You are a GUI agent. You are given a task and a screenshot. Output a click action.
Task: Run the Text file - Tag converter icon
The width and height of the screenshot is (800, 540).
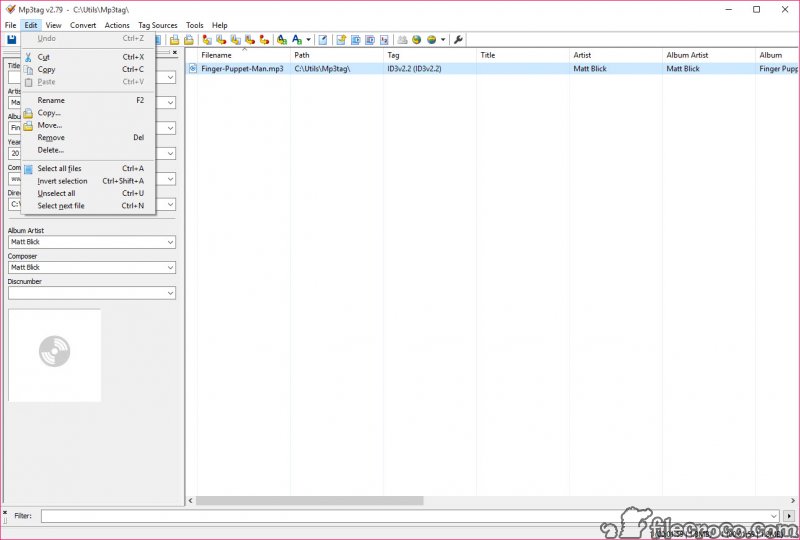click(x=249, y=39)
